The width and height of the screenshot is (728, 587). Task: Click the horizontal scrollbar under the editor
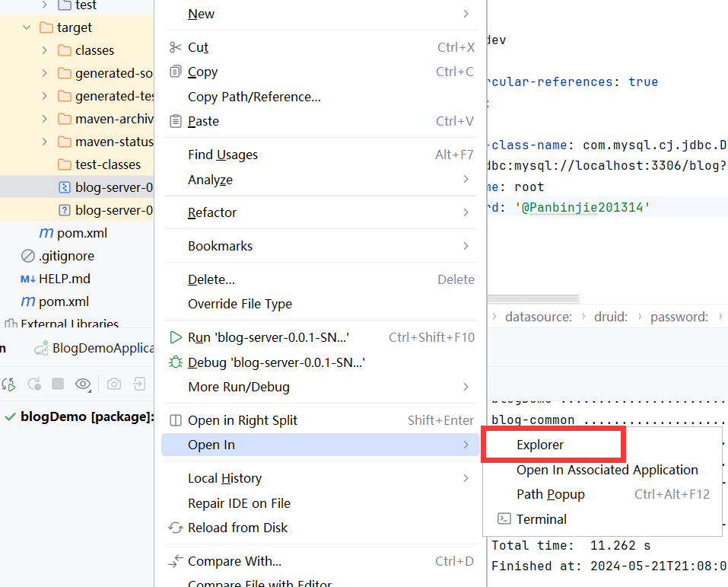point(532,298)
